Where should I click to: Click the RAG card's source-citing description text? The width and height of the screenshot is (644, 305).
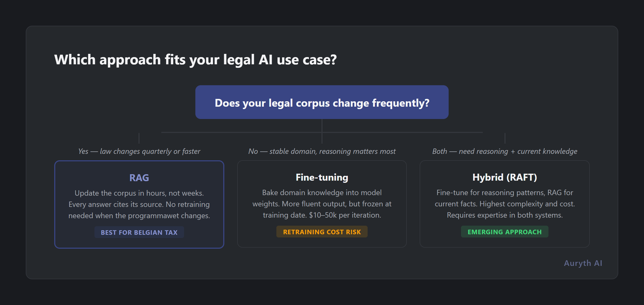139,204
